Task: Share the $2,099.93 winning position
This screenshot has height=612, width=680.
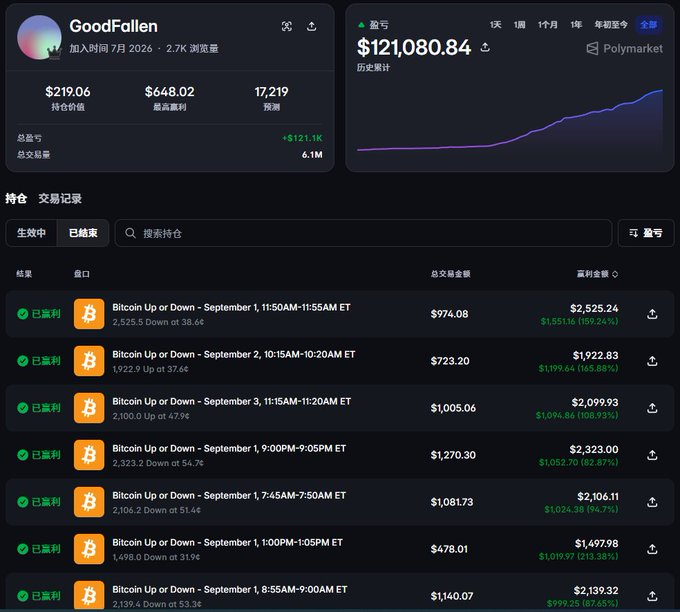Action: coord(652,408)
